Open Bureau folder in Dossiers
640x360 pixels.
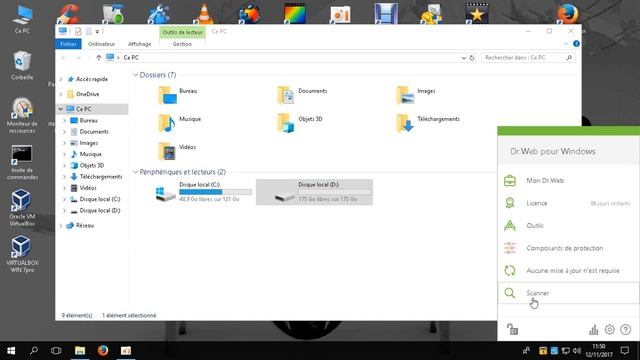coord(178,95)
